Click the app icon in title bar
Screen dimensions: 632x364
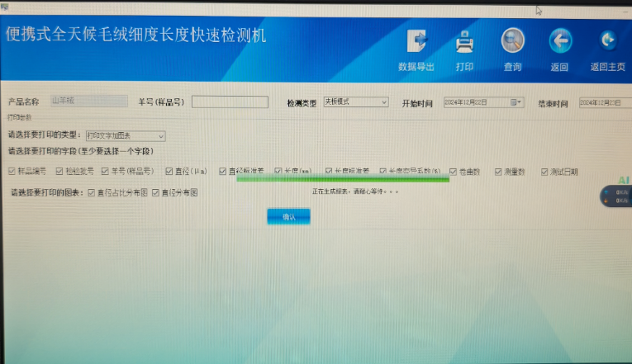pos(4,6)
